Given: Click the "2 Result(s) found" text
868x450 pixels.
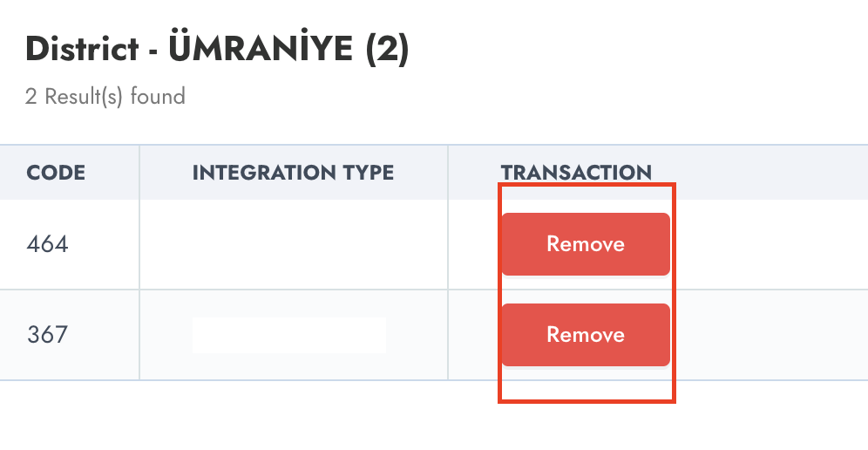Looking at the screenshot, I should pyautogui.click(x=105, y=96).
